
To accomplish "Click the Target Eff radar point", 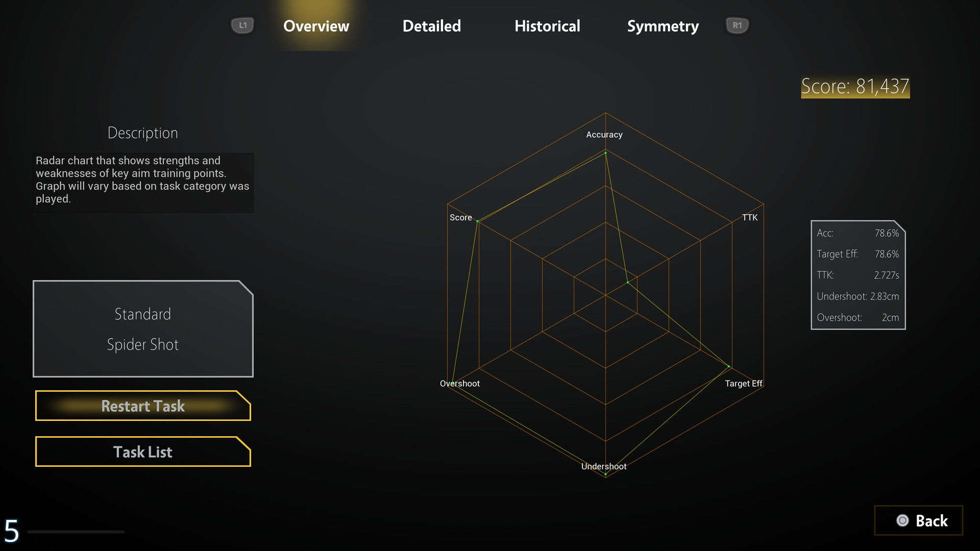I will pos(729,366).
